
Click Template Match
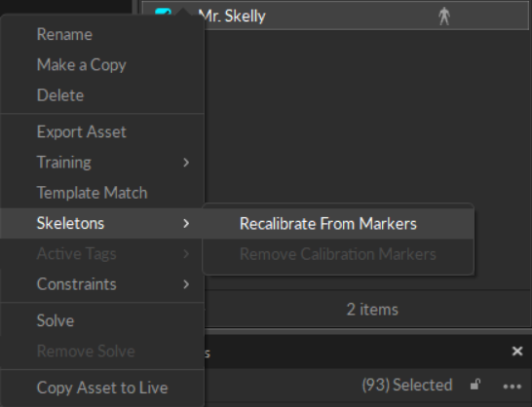[92, 193]
